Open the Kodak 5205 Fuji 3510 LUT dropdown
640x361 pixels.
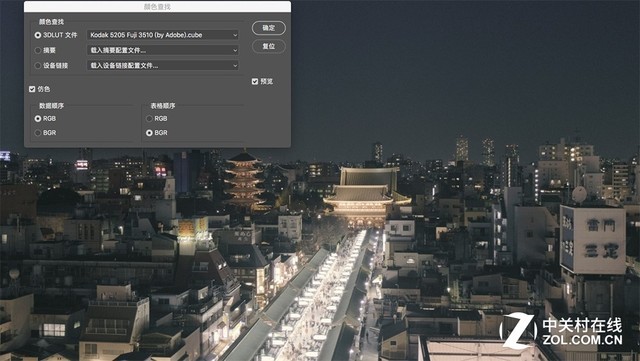point(163,35)
